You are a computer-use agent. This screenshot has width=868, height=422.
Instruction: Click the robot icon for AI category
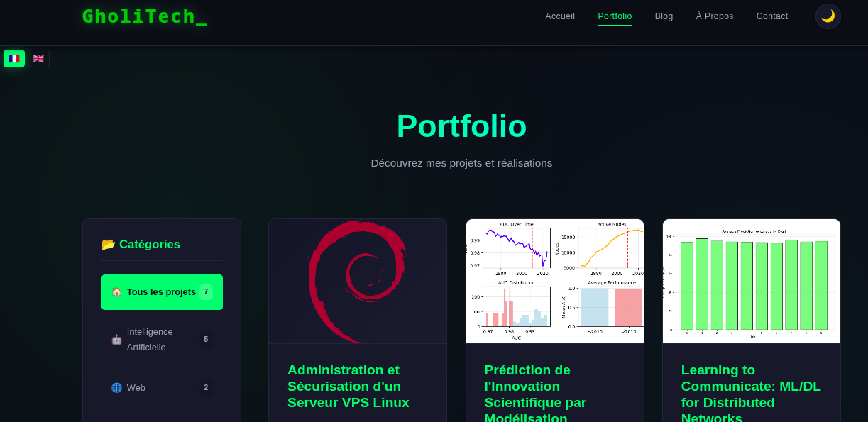(116, 340)
